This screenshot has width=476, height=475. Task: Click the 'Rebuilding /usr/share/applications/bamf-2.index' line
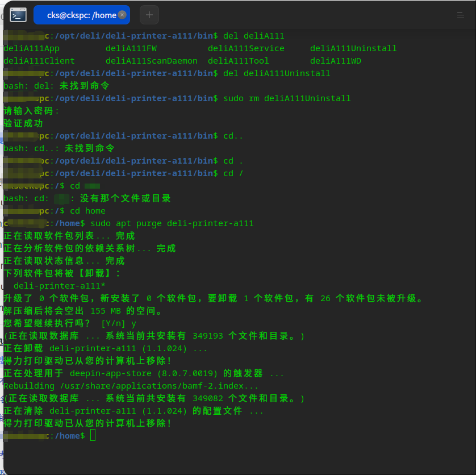pos(131,386)
